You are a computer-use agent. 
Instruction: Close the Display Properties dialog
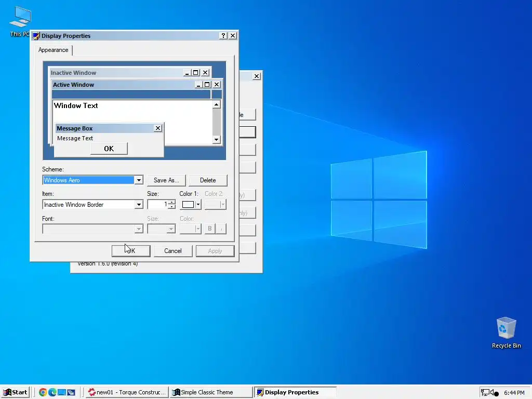point(232,36)
